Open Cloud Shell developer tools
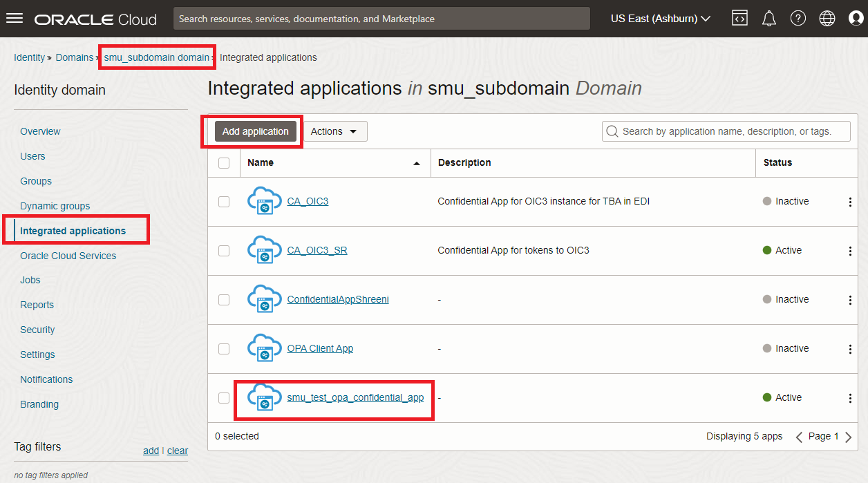868x483 pixels. point(739,18)
